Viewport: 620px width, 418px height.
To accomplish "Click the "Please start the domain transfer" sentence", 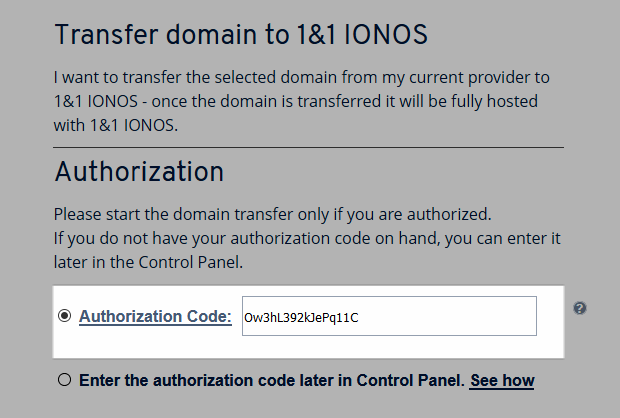I will click(272, 214).
